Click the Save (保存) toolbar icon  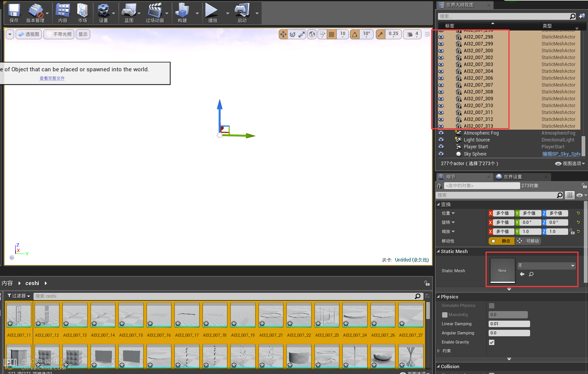pos(14,13)
